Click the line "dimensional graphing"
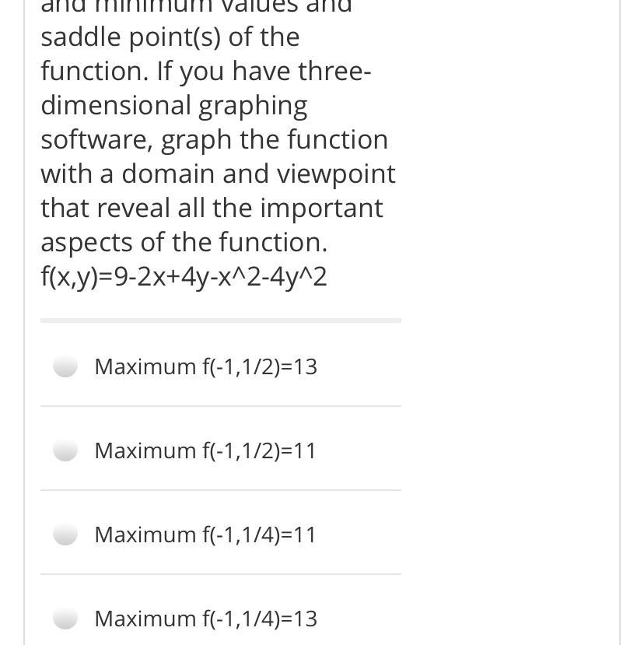The height and width of the screenshot is (645, 644). click(x=173, y=105)
